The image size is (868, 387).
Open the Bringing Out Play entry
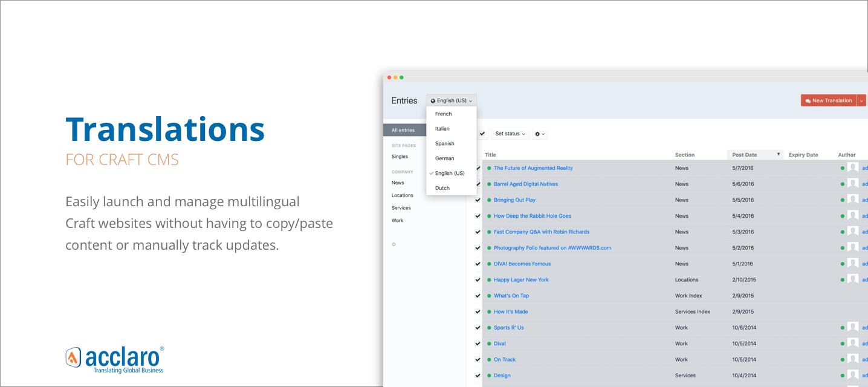point(514,200)
